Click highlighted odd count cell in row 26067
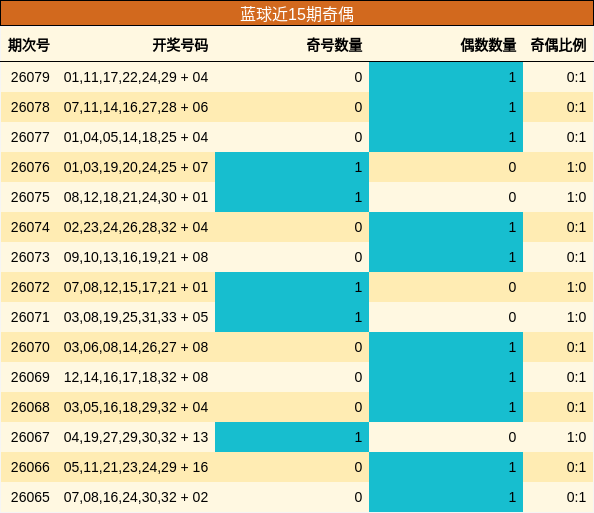 (x=292, y=437)
